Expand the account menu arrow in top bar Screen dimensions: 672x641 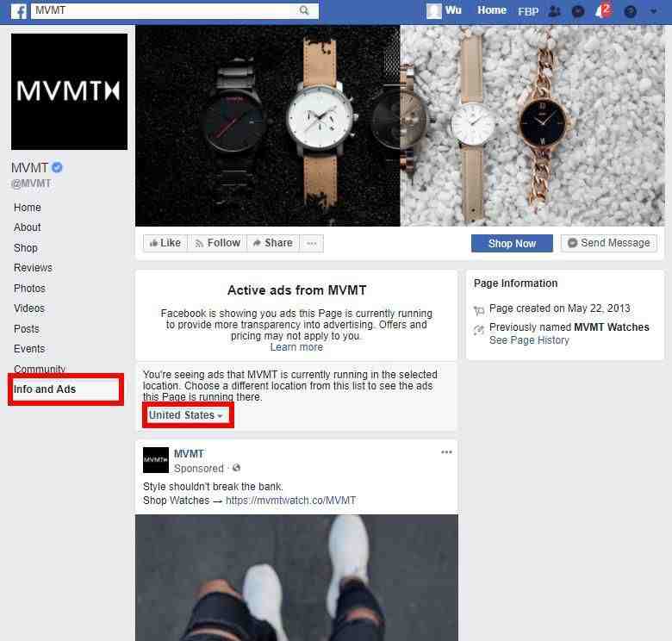[653, 11]
